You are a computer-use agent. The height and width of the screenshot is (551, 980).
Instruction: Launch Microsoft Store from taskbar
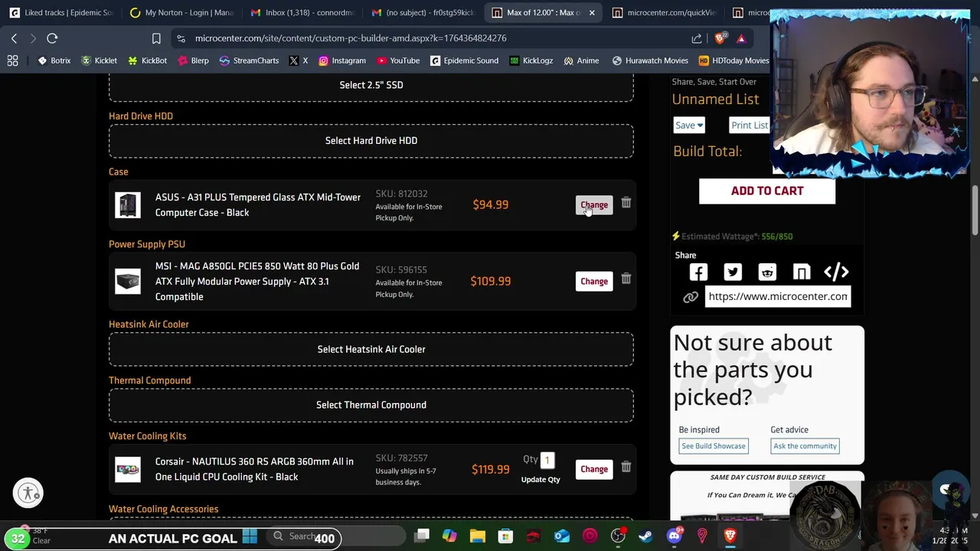(x=505, y=536)
